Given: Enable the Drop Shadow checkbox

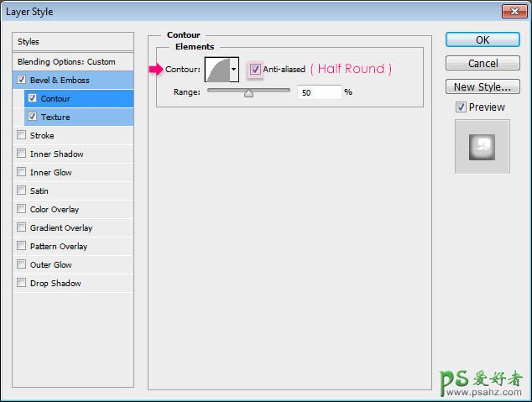Looking at the screenshot, I should point(21,284).
